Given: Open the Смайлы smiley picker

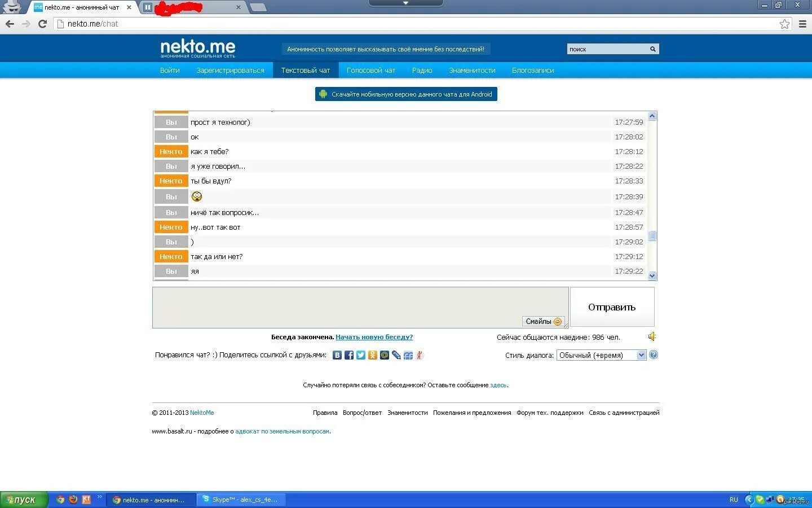Looking at the screenshot, I should [544, 321].
